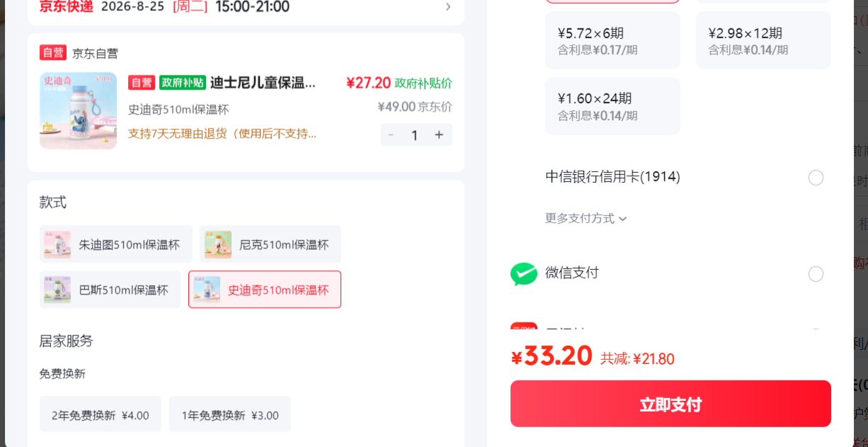Click the 巴斯 style thumbnail icon
This screenshot has height=447, width=868.
pos(57,290)
